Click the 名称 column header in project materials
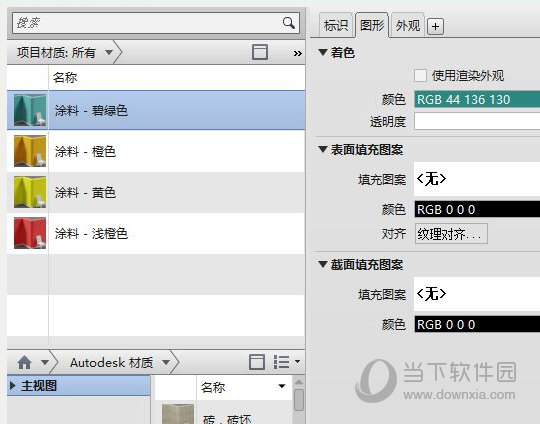This screenshot has height=424, width=540. [65, 77]
